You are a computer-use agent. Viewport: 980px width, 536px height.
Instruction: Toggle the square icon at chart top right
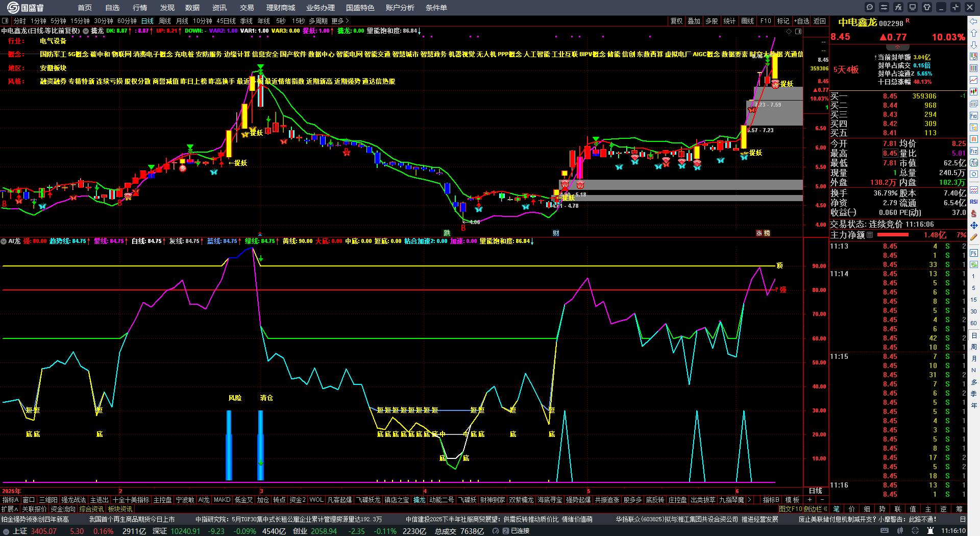coord(798,31)
